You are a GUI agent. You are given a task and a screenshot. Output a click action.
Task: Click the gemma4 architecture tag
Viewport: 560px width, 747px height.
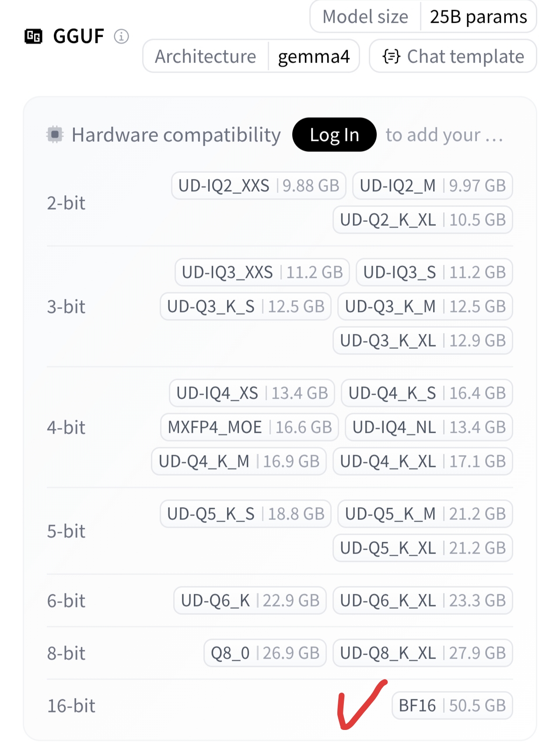(314, 56)
